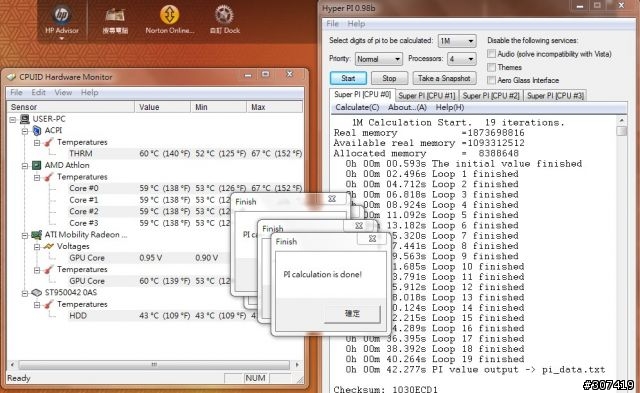Collapse the AMD Athlon tree node
This screenshot has width=640, height=393.
coord(25,165)
